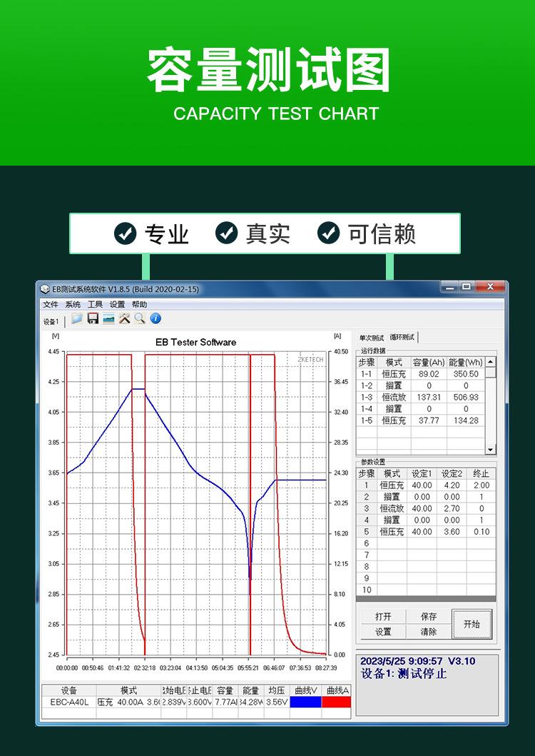
Task: Click the red 曲线A color swatch
Action: click(x=337, y=702)
